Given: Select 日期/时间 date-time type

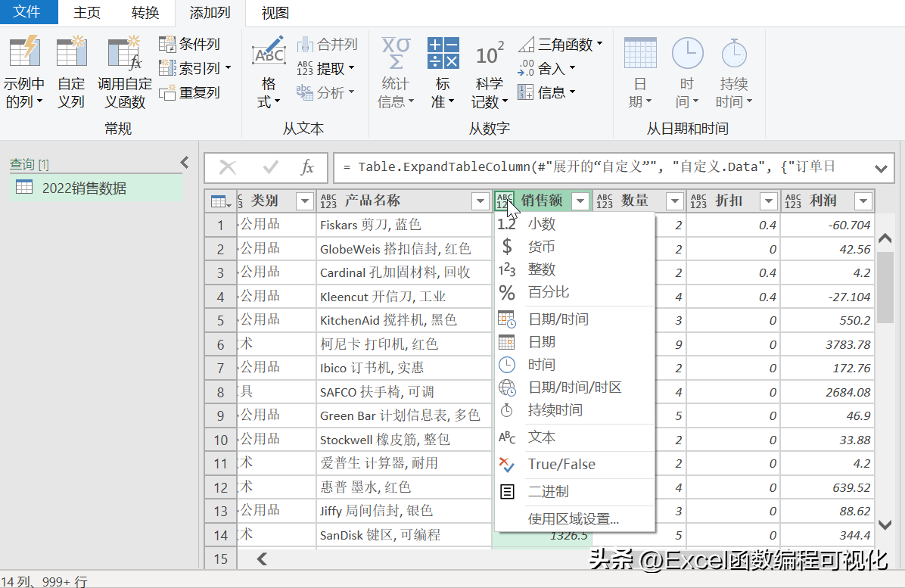Looking at the screenshot, I should (575, 319).
